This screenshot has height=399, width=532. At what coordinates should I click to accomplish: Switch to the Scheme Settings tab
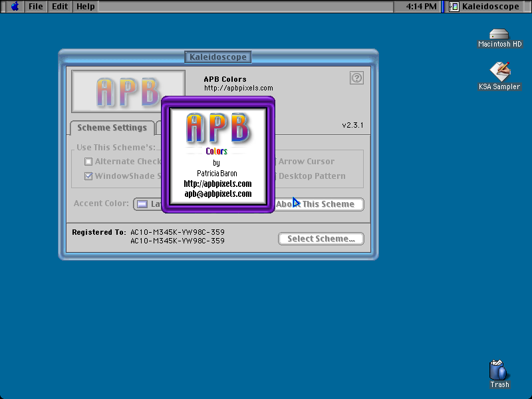[112, 128]
